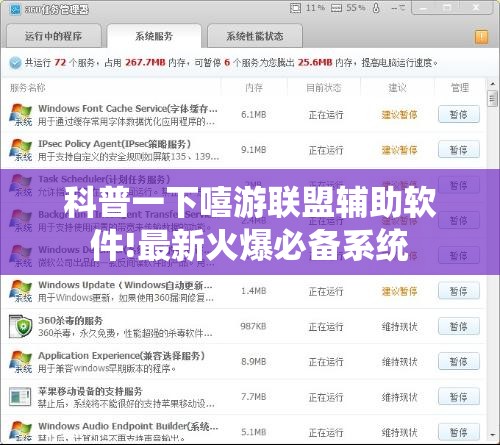
Task: Pause the 苹果移动设备的支持服务
Action: (459, 397)
